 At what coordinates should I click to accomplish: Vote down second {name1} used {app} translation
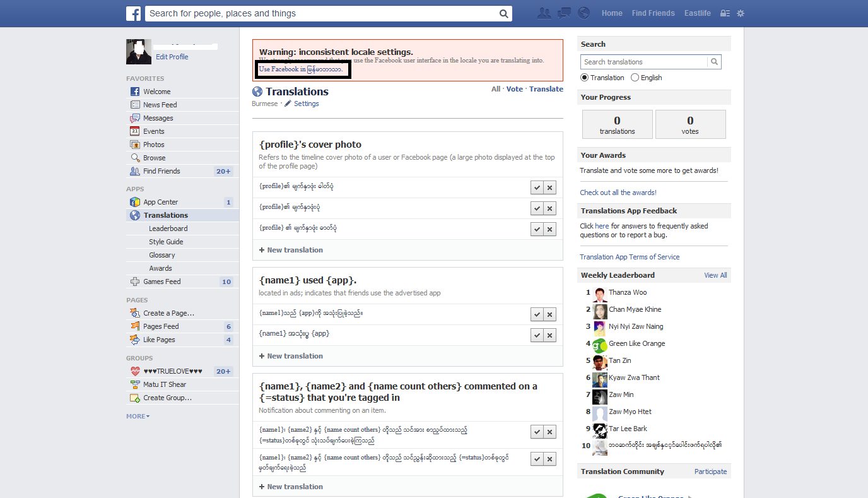(x=550, y=335)
